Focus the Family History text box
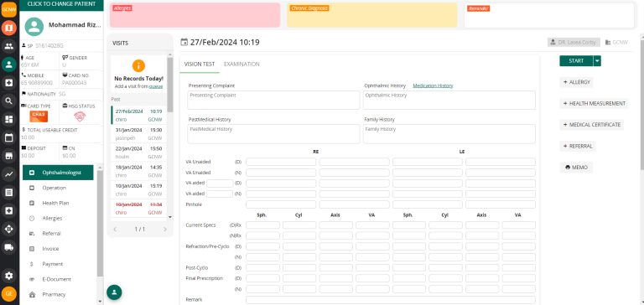The height and width of the screenshot is (305, 644). coord(449,134)
